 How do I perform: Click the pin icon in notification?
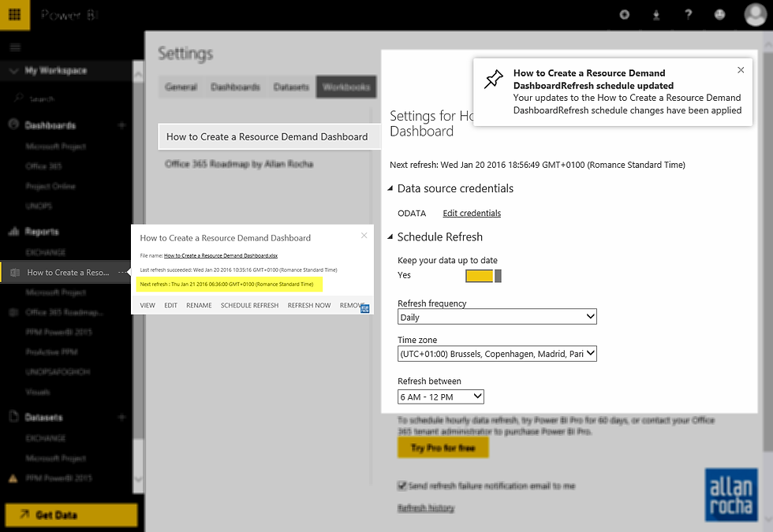point(494,79)
